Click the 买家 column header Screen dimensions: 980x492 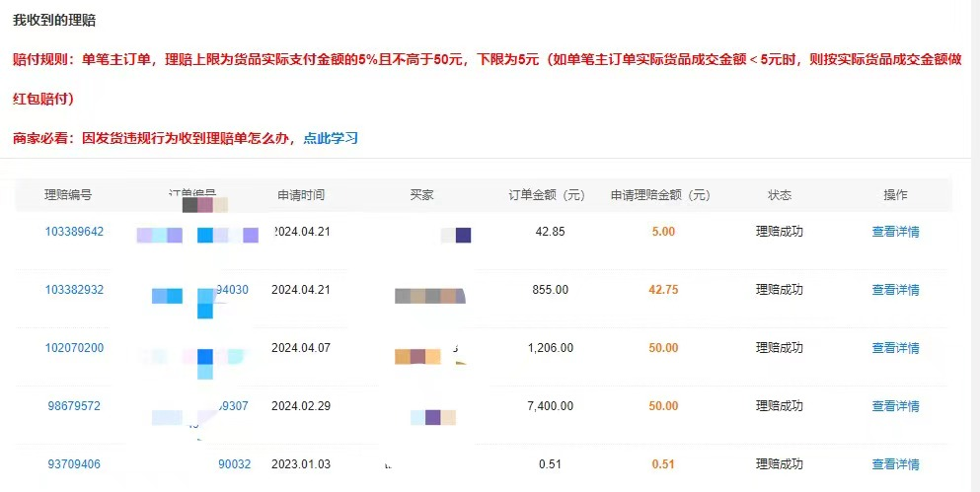(x=421, y=195)
